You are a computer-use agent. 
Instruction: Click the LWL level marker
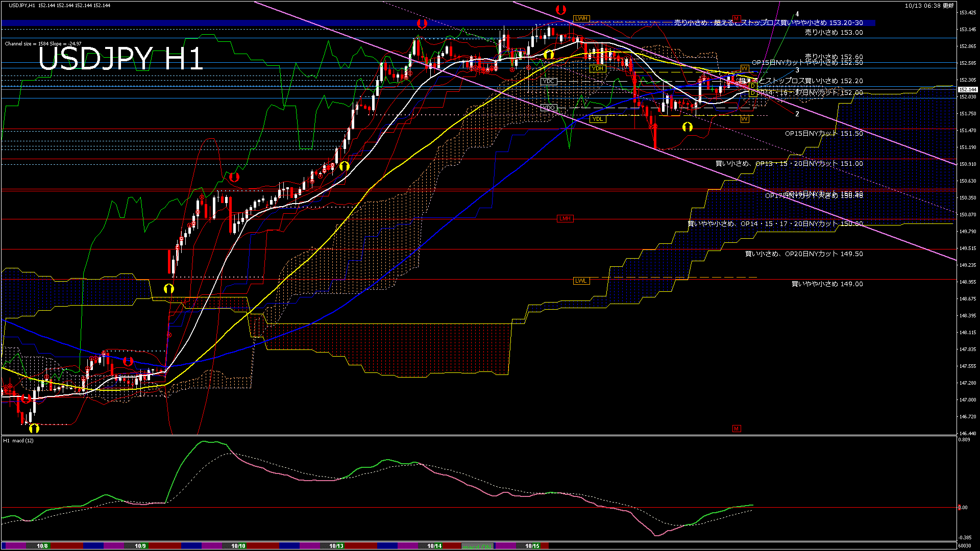pos(581,281)
